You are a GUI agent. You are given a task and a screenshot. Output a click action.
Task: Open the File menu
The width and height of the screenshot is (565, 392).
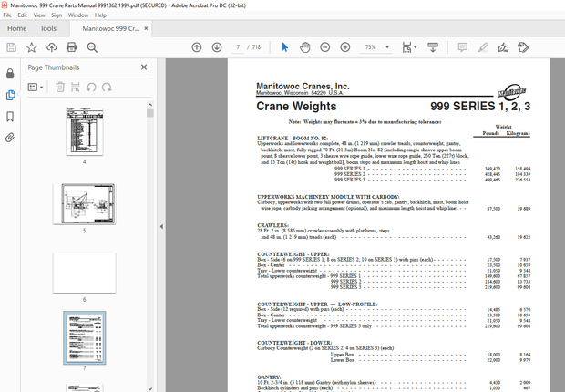click(x=7, y=15)
